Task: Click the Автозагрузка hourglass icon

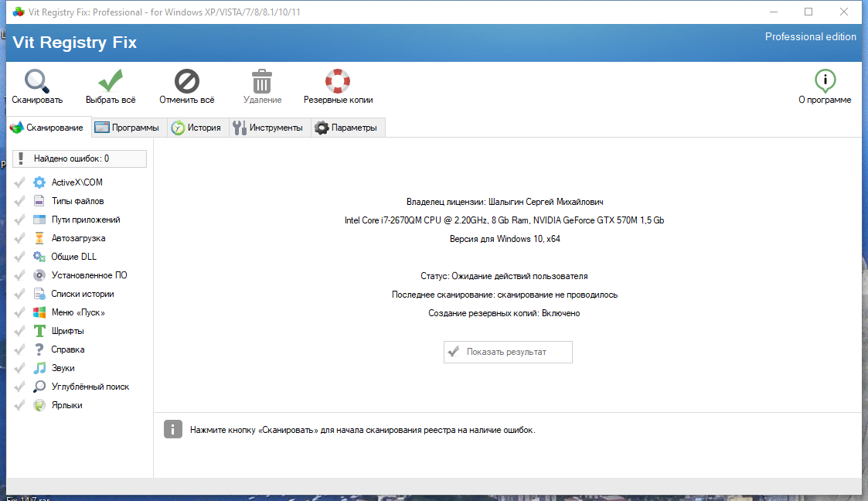Action: pyautogui.click(x=39, y=238)
